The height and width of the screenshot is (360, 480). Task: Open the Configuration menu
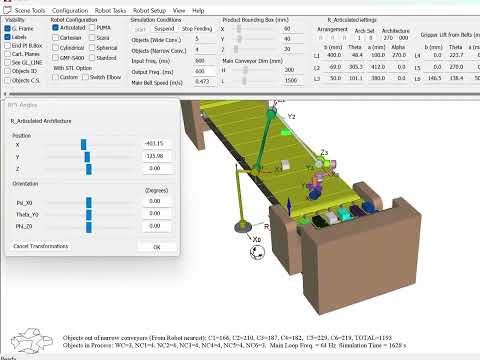point(70,11)
